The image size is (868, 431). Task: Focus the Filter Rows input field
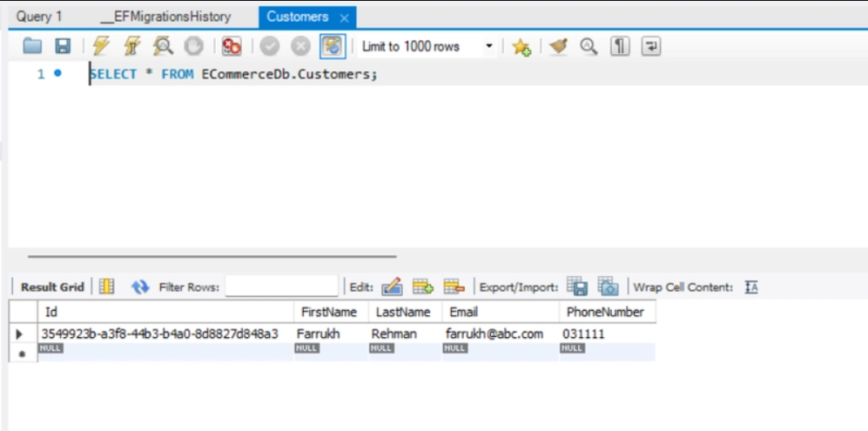point(282,287)
